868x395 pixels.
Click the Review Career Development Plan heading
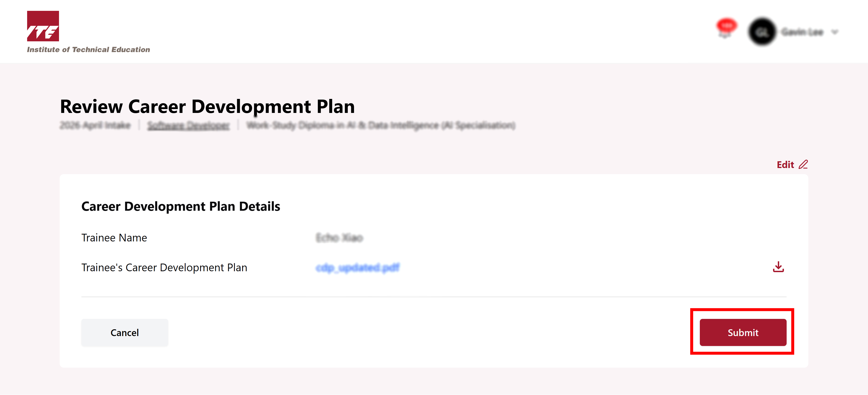pyautogui.click(x=207, y=107)
